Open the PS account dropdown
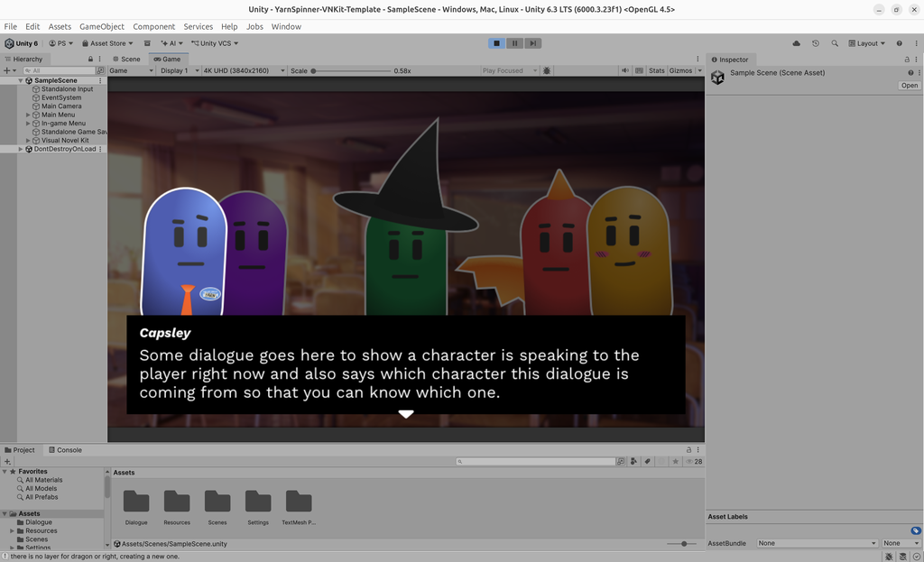The image size is (924, 562). click(61, 43)
